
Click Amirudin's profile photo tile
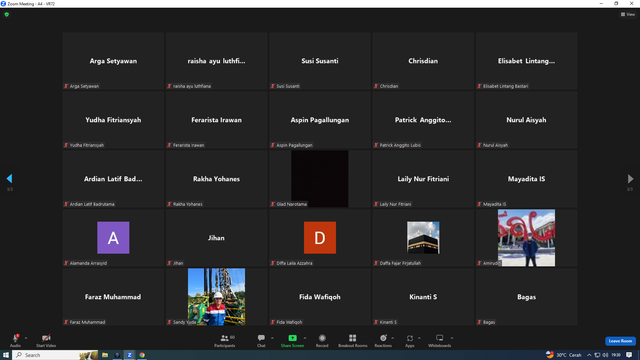pos(527,238)
